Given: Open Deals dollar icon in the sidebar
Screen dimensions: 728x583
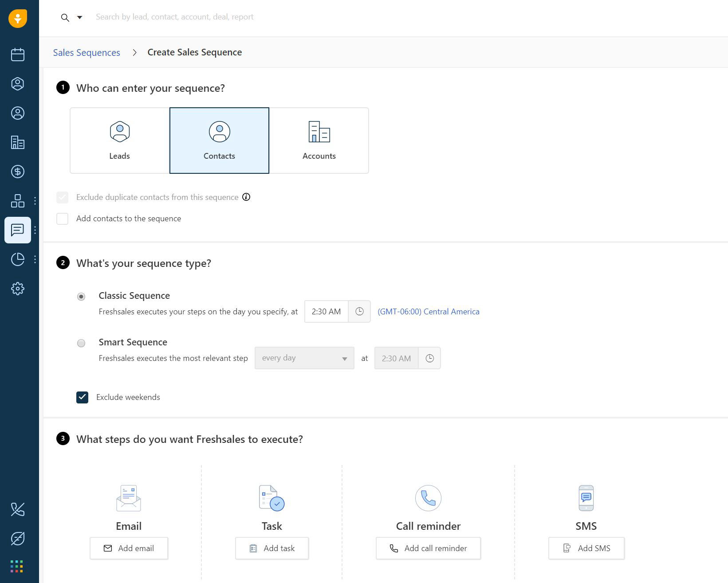Looking at the screenshot, I should 18,172.
